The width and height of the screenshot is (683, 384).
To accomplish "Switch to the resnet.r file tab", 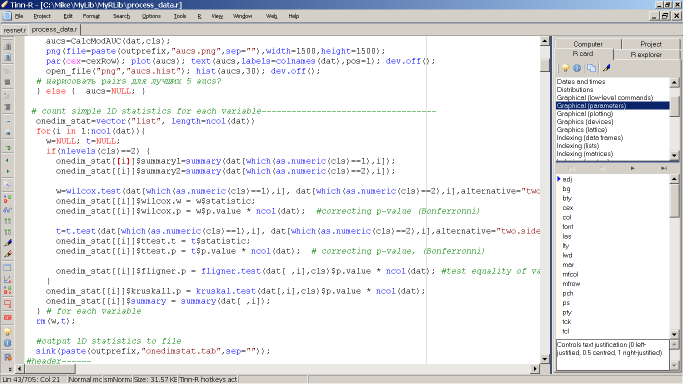I will 15,30.
